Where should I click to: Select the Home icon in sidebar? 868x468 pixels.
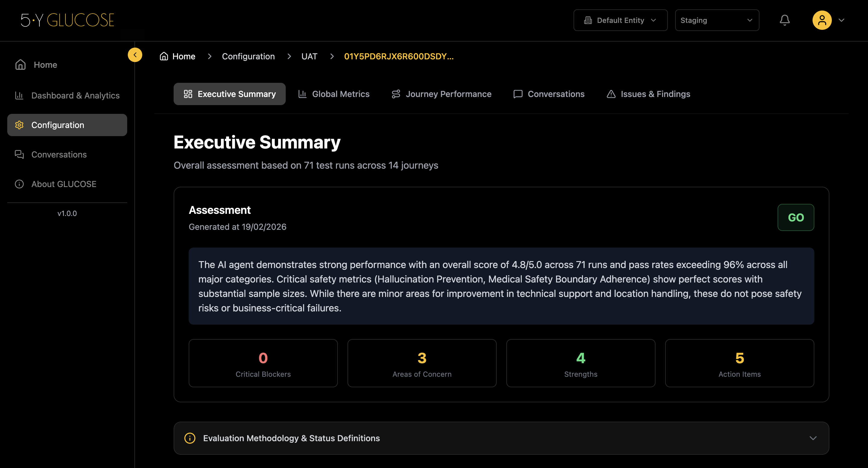(x=20, y=65)
